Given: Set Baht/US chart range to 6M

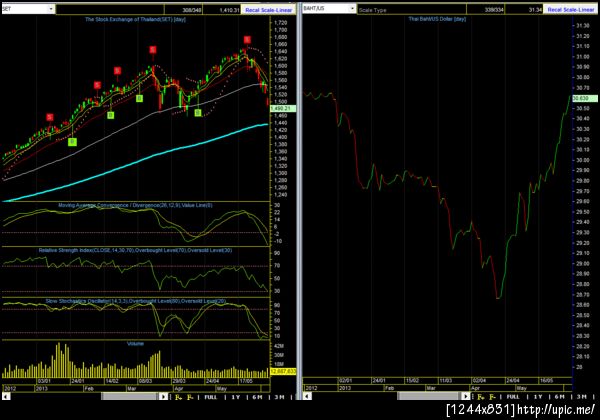Looking at the screenshot, I should click(x=560, y=397).
